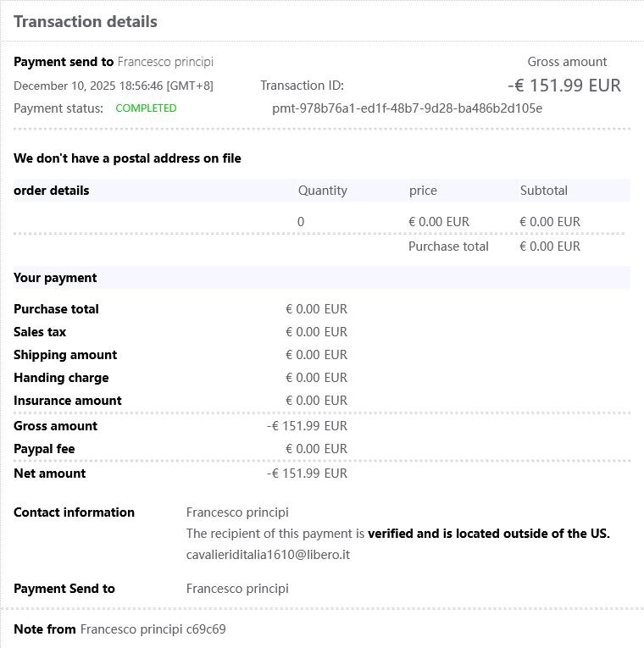This screenshot has height=648, width=644.
Task: Click the Transaction details heading
Action: click(86, 22)
